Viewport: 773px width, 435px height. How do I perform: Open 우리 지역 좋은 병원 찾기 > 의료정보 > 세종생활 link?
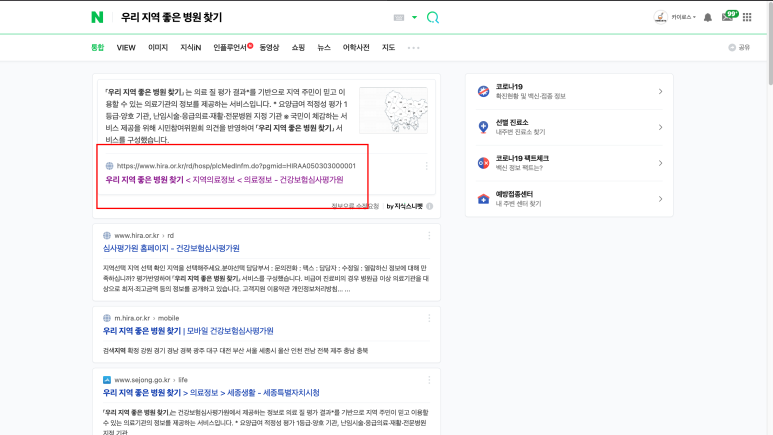point(211,393)
